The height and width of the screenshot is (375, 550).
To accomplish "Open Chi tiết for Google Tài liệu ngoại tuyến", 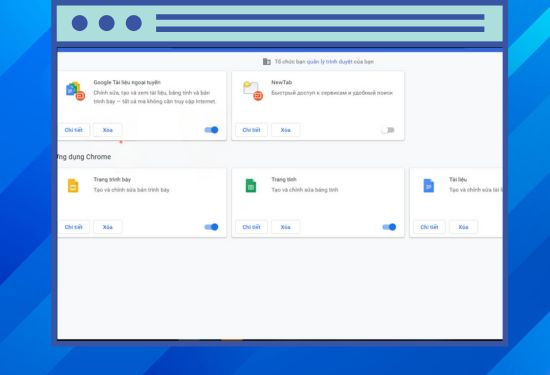I will (74, 130).
